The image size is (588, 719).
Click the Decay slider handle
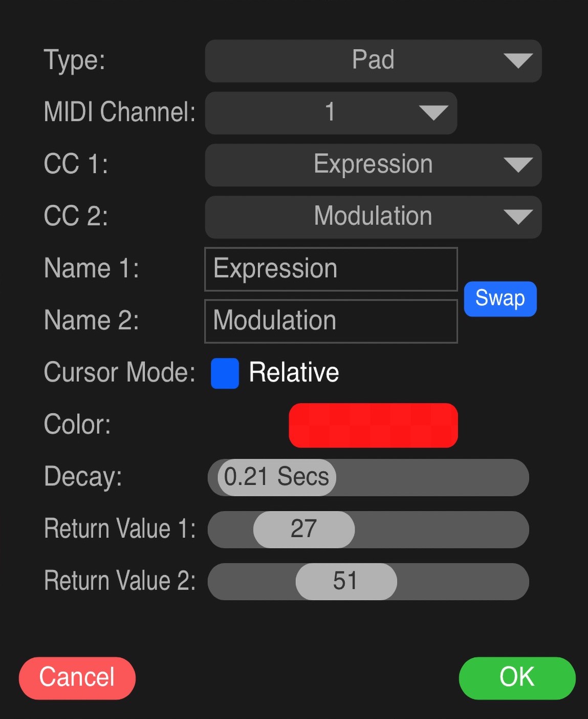click(277, 477)
